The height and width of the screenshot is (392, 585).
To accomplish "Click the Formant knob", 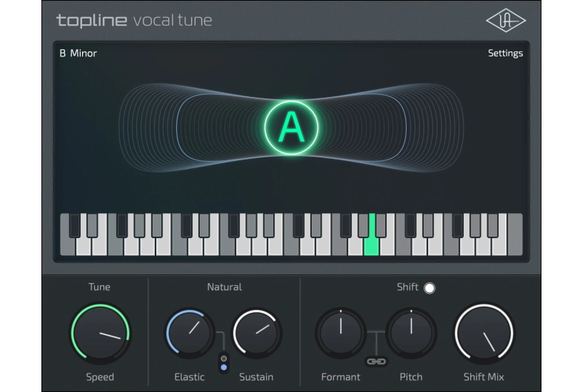I will 340,333.
